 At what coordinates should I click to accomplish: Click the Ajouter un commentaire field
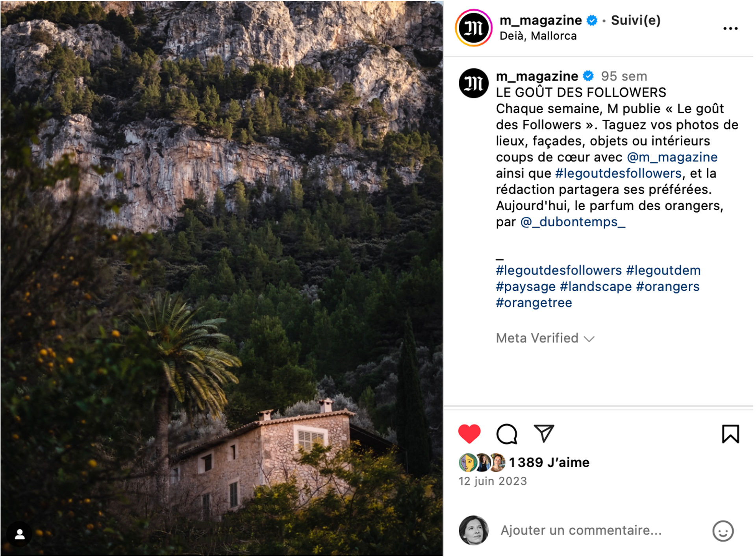click(x=581, y=531)
